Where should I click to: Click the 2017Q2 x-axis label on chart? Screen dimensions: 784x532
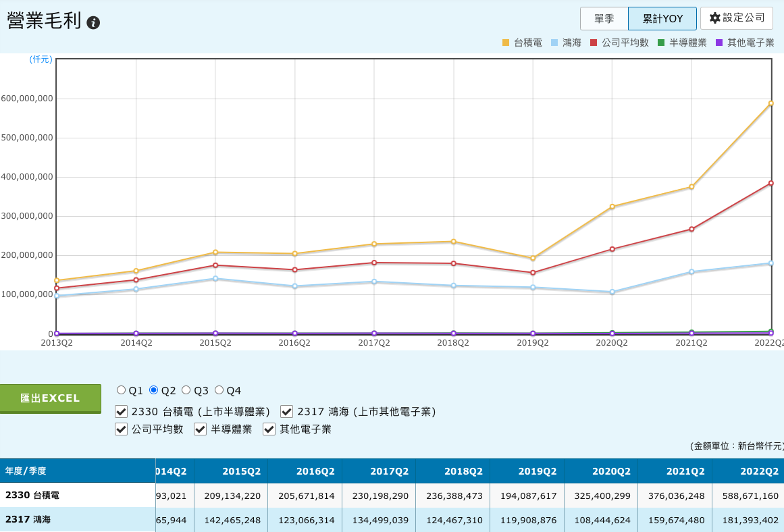(x=374, y=343)
